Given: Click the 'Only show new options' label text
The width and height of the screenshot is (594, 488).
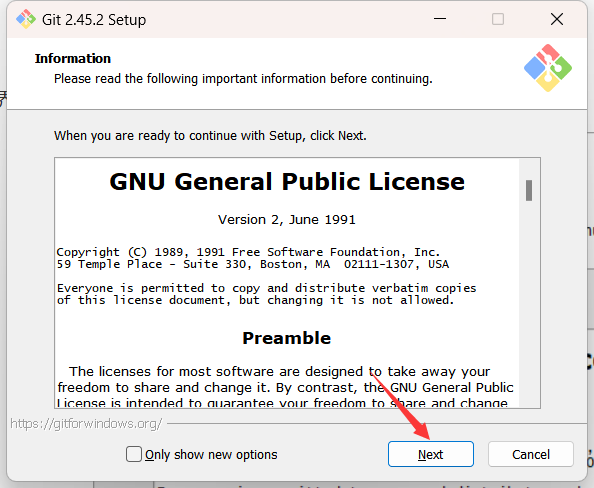Looking at the screenshot, I should (211, 455).
